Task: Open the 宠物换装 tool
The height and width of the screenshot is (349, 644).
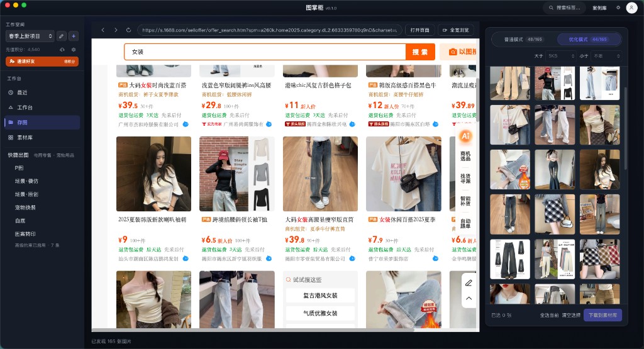Action: (25, 208)
